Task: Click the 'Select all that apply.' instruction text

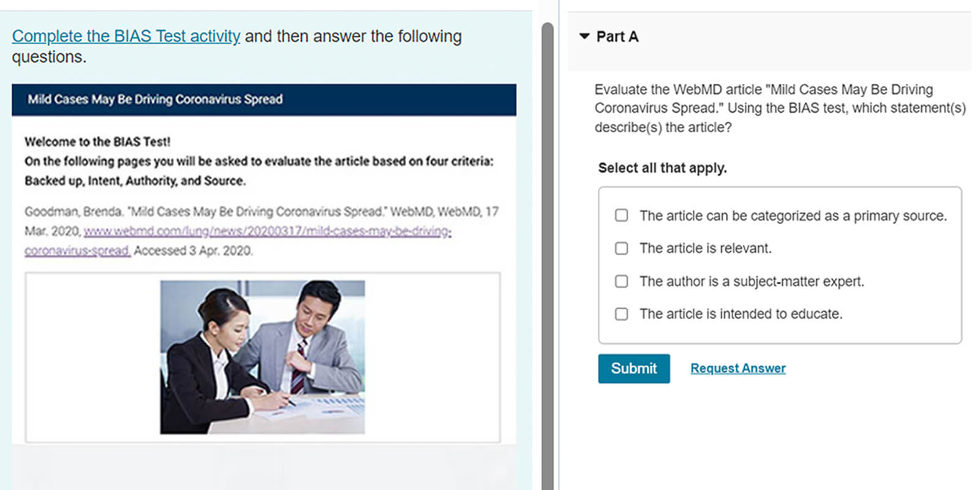Action: (x=662, y=168)
